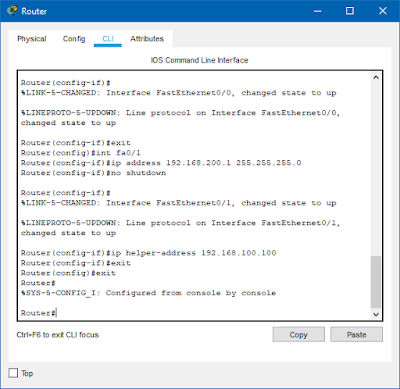Click the 'ip helper-address 192.168.100.100' line
Viewport: 400px width, 389px height.
[148, 253]
